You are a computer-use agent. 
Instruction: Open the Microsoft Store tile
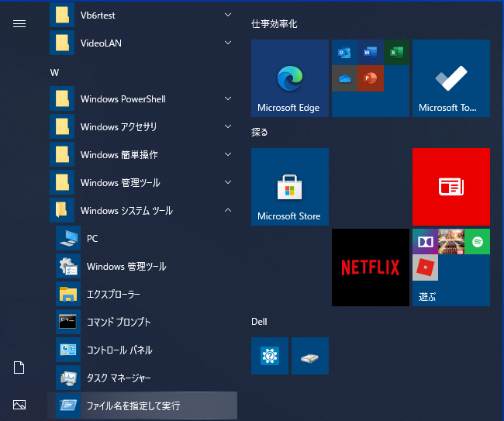tap(290, 187)
